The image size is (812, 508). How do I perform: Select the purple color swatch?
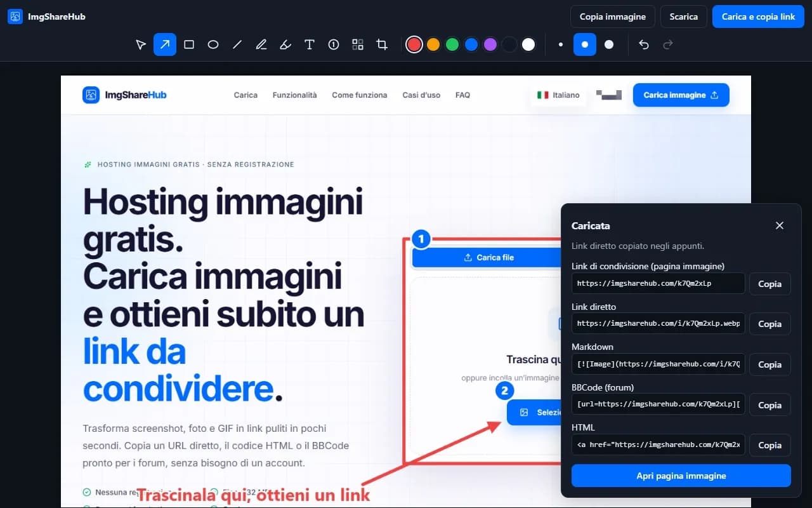tap(490, 44)
